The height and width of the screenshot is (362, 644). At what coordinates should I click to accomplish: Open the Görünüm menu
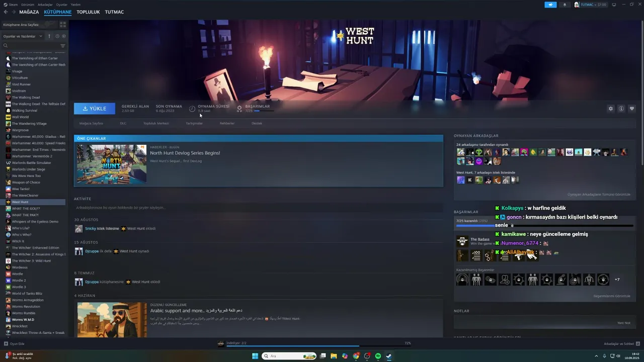pyautogui.click(x=28, y=5)
